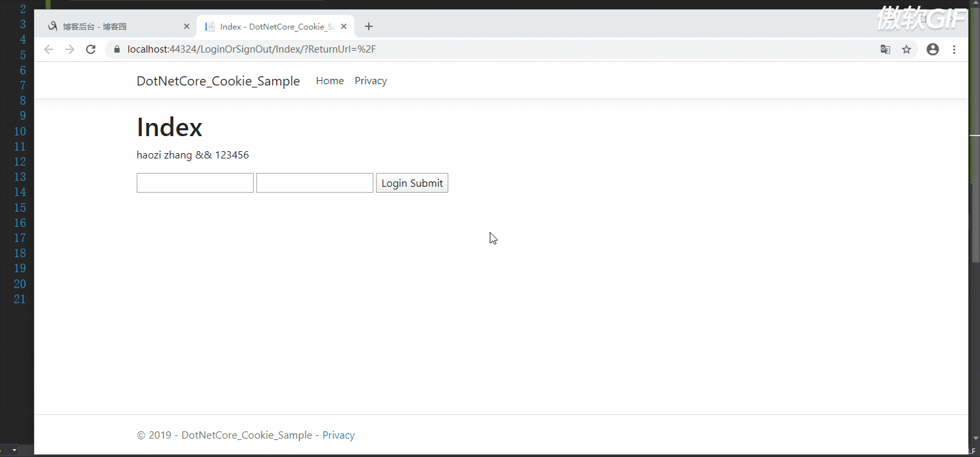Bookmark this page with star icon
This screenshot has height=457, width=980.
(906, 49)
